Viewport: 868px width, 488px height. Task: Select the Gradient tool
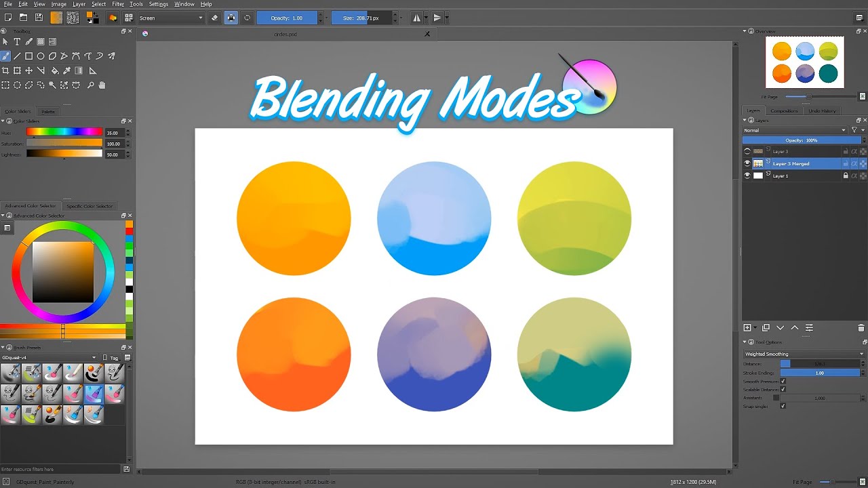pyautogui.click(x=79, y=70)
